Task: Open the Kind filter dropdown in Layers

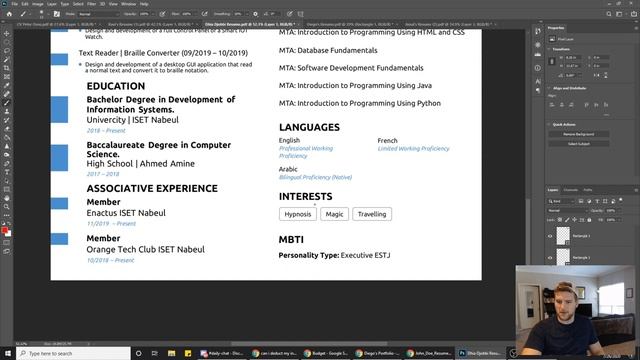Action: click(x=561, y=201)
